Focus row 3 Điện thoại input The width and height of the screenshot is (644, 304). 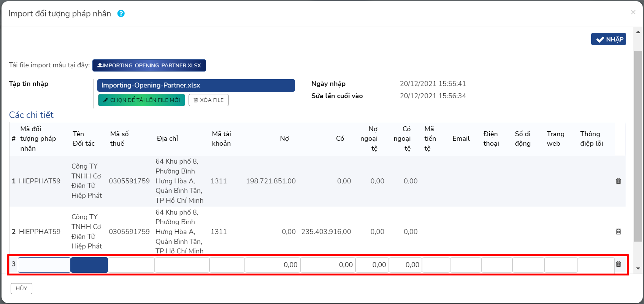pyautogui.click(x=497, y=265)
